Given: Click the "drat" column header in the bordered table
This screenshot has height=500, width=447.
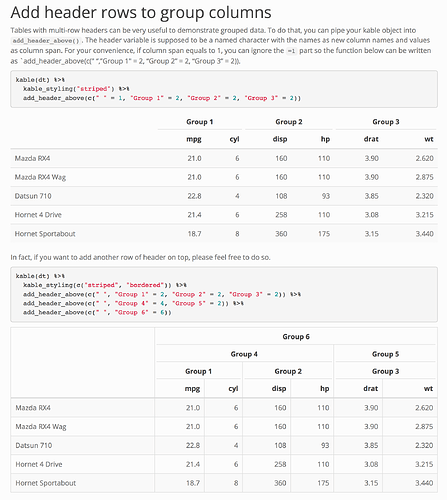Looking at the screenshot, I should pos(371,389).
